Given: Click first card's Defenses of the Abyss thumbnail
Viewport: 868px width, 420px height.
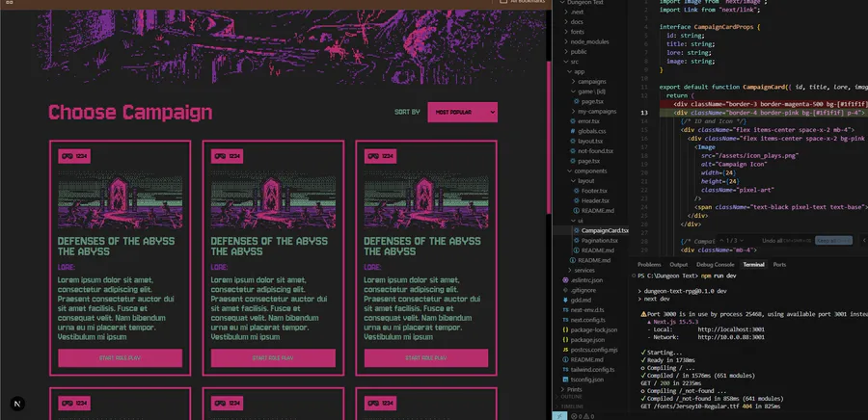Looking at the screenshot, I should (x=121, y=201).
